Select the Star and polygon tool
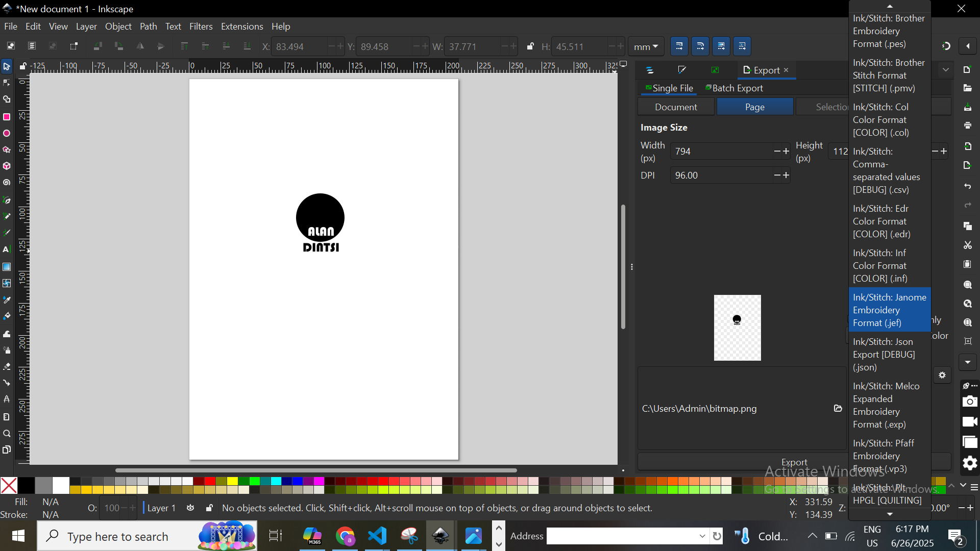 (7, 149)
